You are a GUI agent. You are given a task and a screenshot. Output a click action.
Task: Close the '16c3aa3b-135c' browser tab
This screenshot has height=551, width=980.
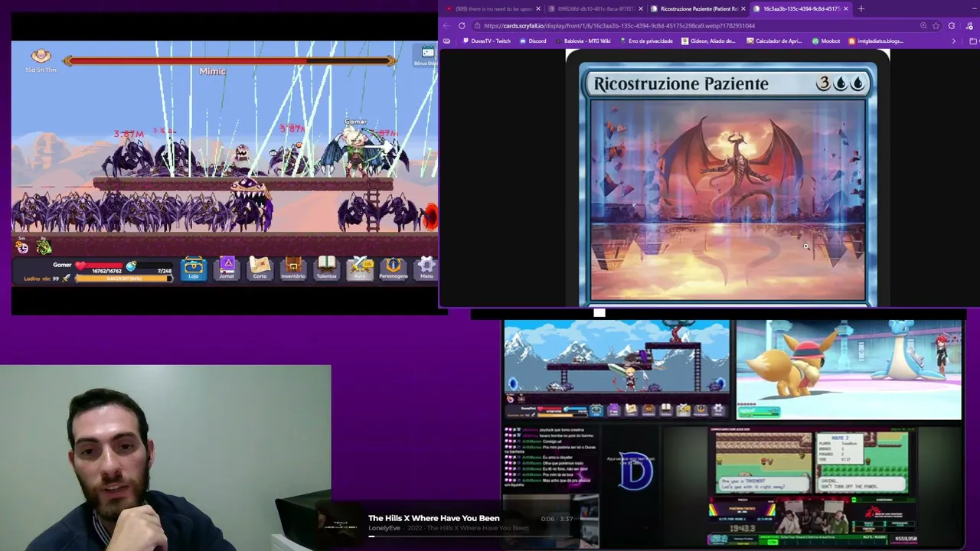(845, 8)
